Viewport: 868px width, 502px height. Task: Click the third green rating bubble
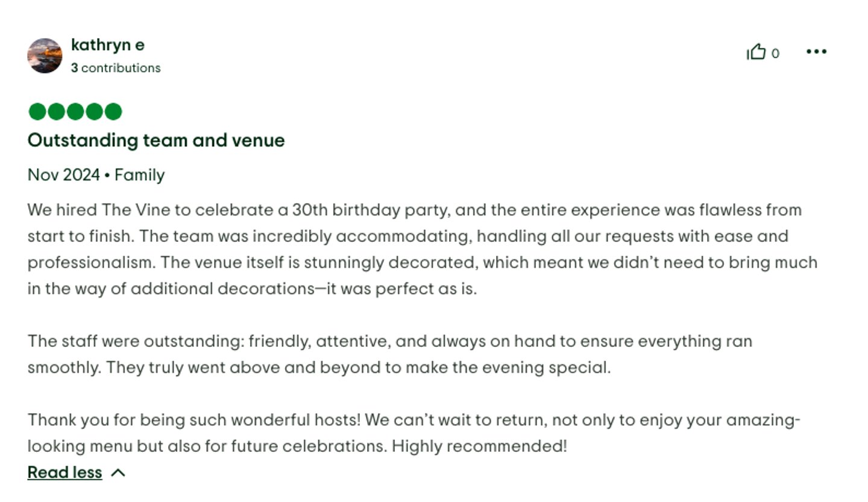75,112
